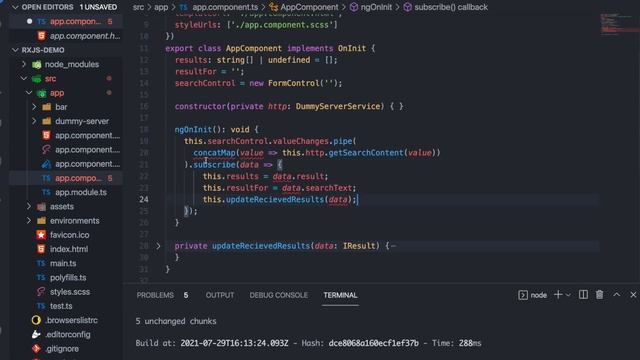This screenshot has height=360, width=640.
Task: Click the assets folder icon
Action: (42, 207)
